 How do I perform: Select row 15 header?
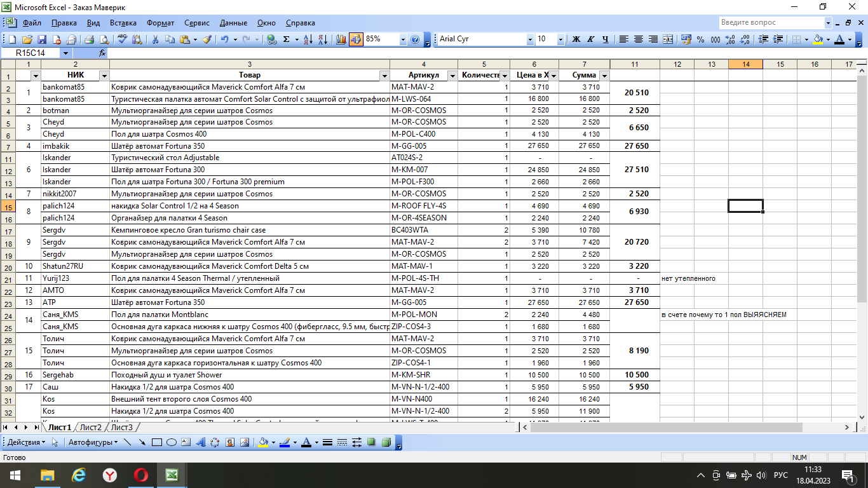pos(9,207)
